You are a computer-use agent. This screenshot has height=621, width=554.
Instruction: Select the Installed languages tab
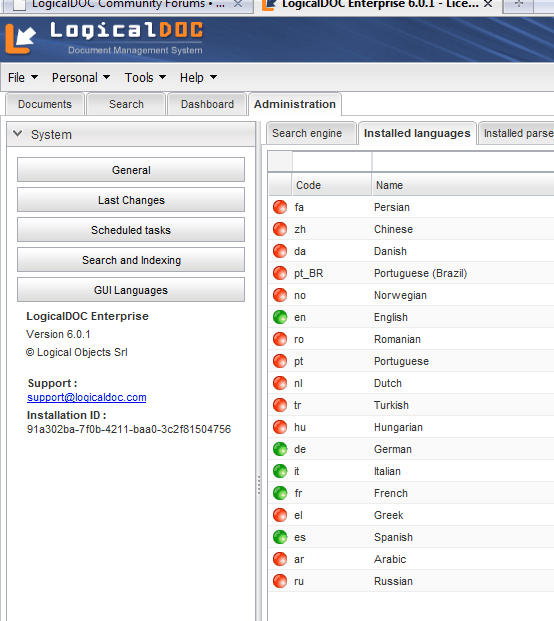pos(417,133)
